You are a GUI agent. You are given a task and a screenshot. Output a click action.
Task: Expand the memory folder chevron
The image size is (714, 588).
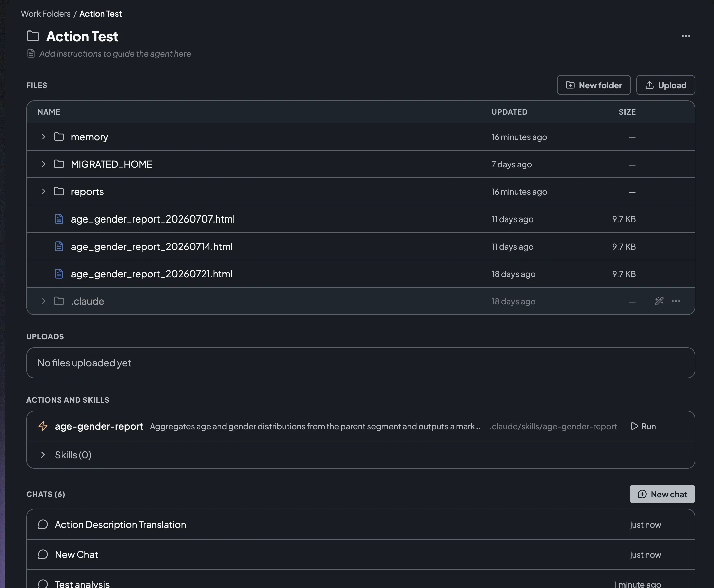43,137
